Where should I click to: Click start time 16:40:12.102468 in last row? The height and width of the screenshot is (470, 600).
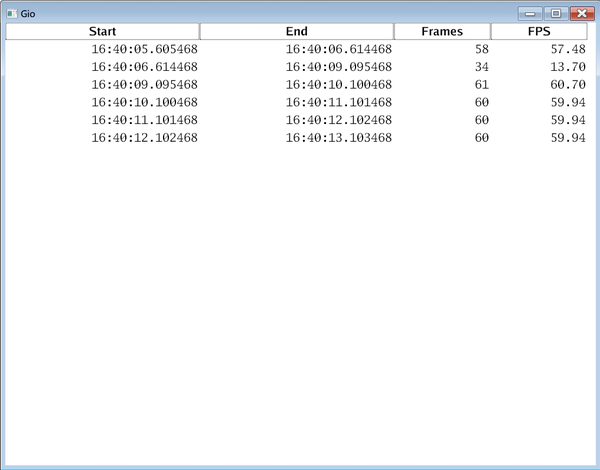pos(144,138)
